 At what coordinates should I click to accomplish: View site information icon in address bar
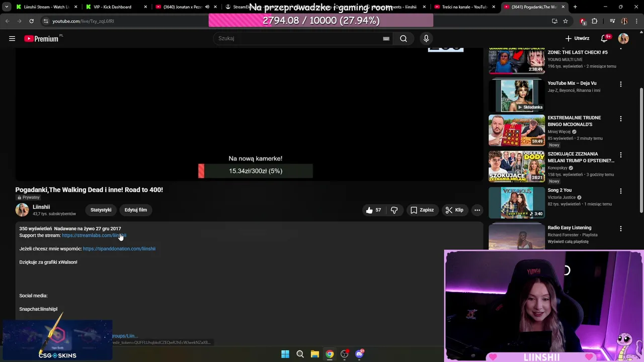click(x=46, y=21)
